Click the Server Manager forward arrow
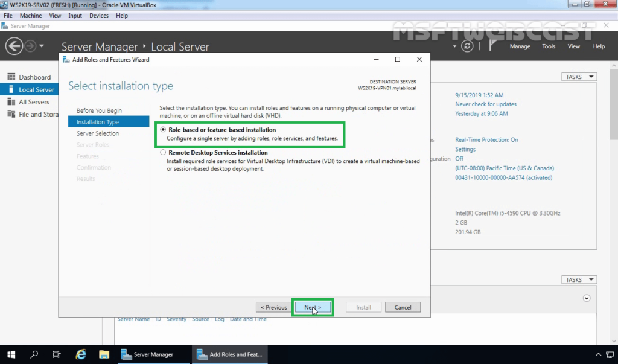 (30, 46)
